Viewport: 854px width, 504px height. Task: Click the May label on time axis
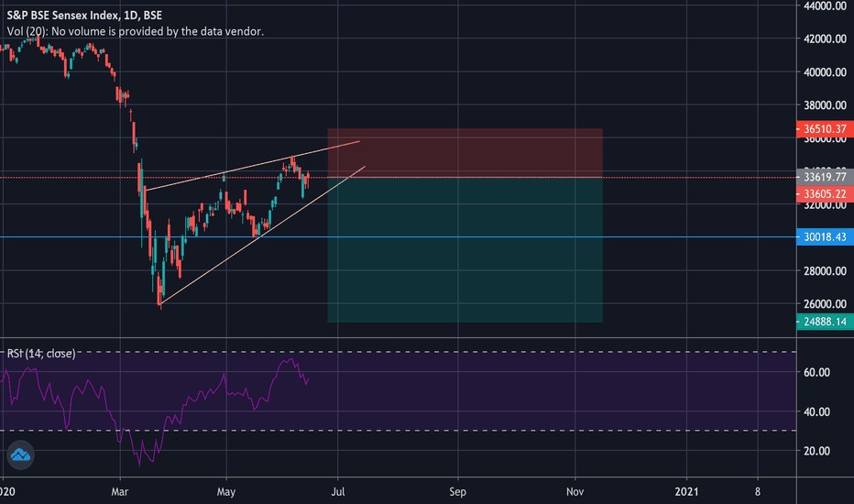pos(226,491)
